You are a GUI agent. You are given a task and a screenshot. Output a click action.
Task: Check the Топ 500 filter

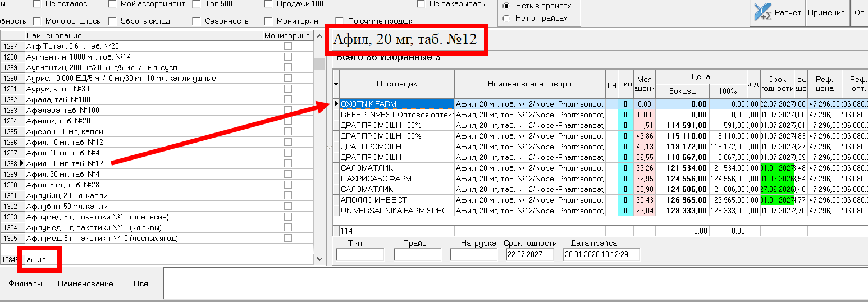click(x=197, y=4)
